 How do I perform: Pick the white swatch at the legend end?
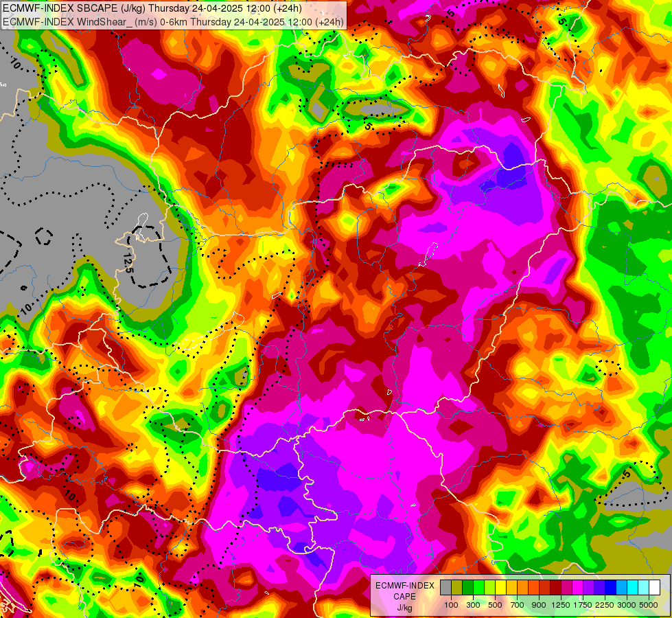click(x=654, y=587)
